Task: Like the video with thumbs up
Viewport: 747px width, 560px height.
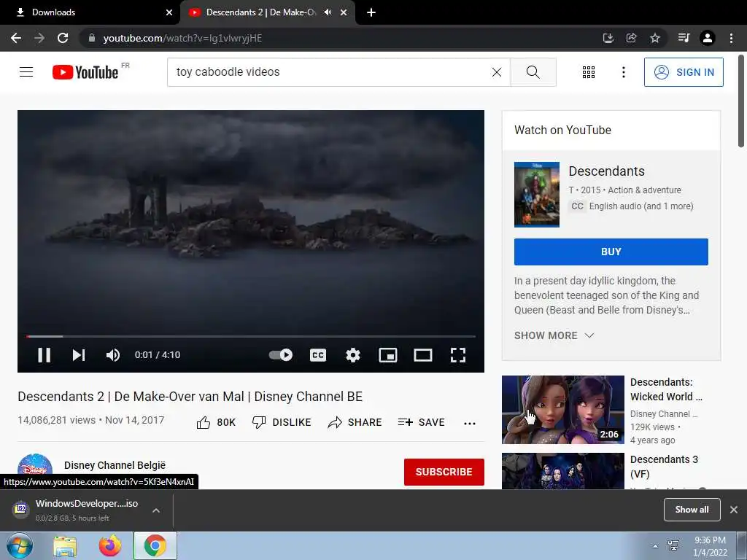Action: point(216,422)
